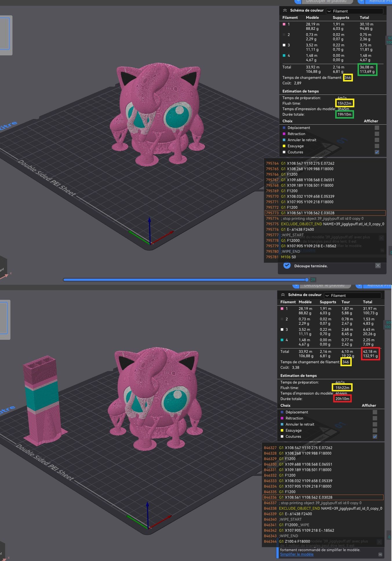Select highlighted G-code line 795773
The height and width of the screenshot is (561, 392).
pyautogui.click(x=325, y=213)
